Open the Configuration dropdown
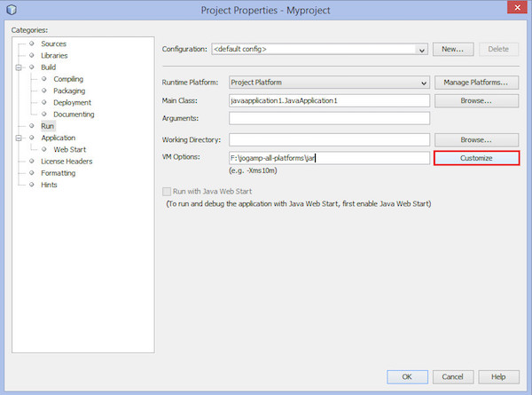The width and height of the screenshot is (532, 395). pyautogui.click(x=319, y=49)
